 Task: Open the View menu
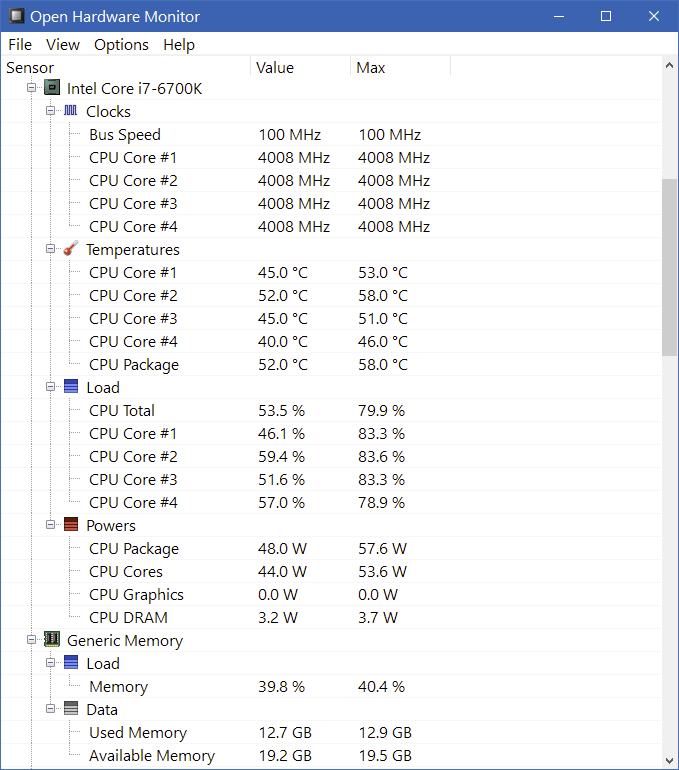coord(63,45)
